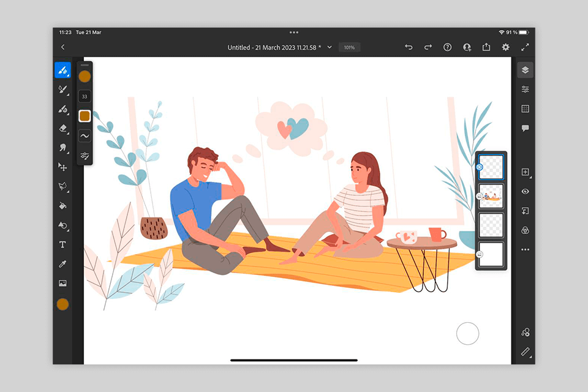Select the Transform move tool
Viewport: 588px width, 392px height.
click(x=62, y=167)
